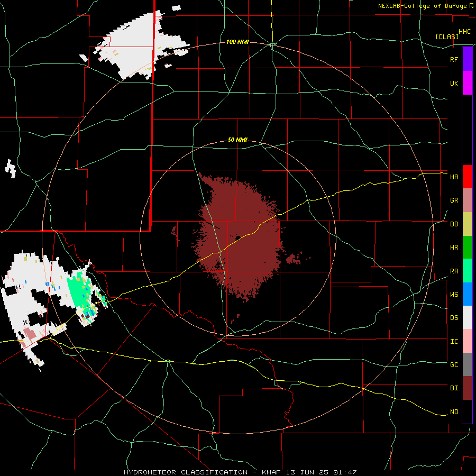Screen dimensions: 476x476
Task: Click the WS blue legend swatch
Action: 467,294
